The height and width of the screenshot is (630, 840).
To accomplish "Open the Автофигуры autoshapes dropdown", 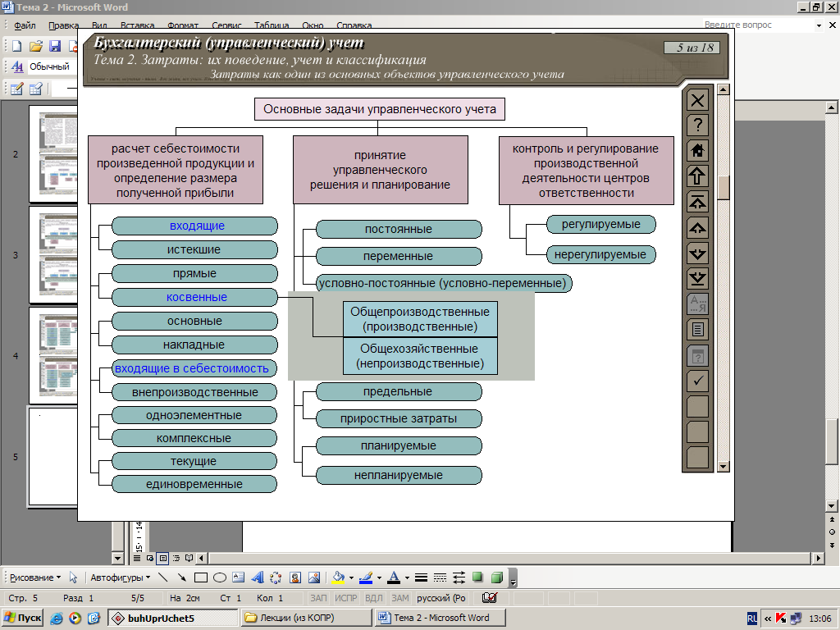I will pyautogui.click(x=121, y=577).
